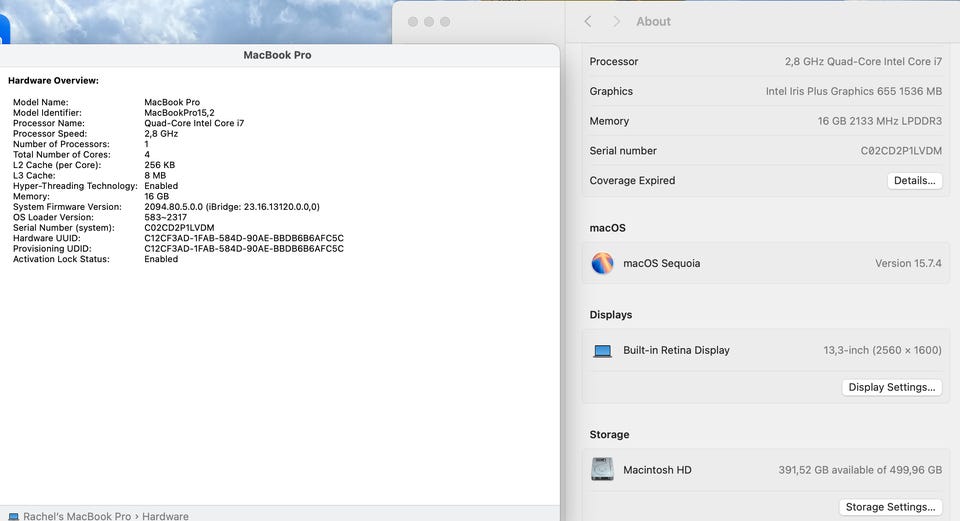Click Processor Speed value 2,8 GHz
Screen dimensions: 960x521
(x=161, y=133)
